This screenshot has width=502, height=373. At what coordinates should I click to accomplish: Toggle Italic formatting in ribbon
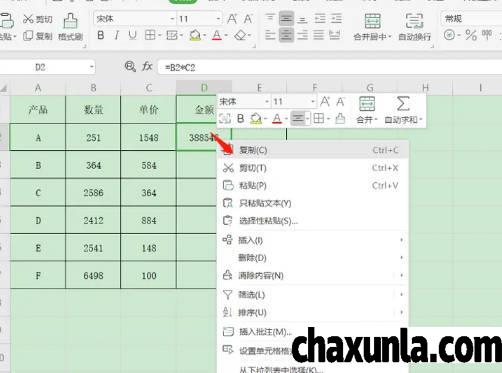pyautogui.click(x=116, y=35)
